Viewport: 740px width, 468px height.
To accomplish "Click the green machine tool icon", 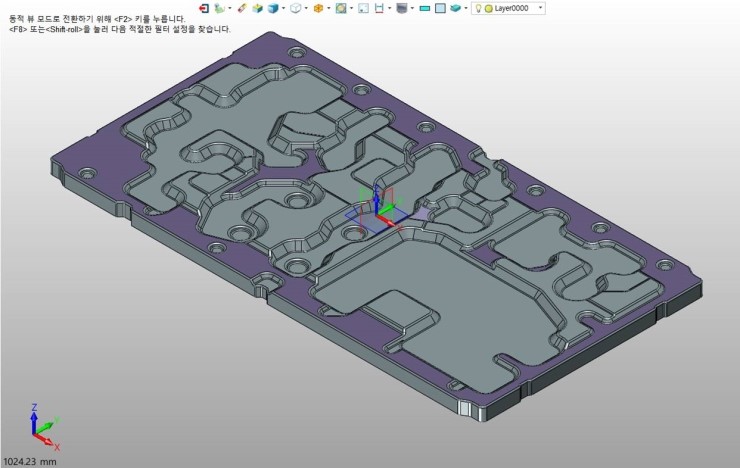I will 219,8.
